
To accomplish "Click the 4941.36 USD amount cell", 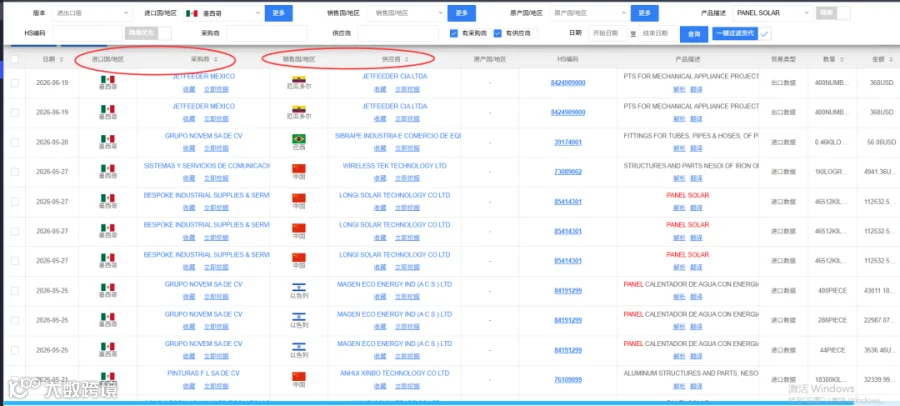I will pos(879,172).
